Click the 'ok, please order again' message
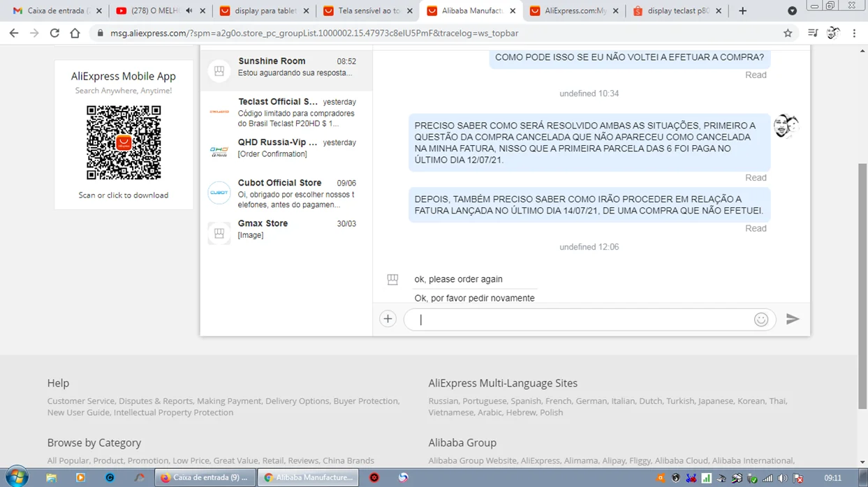 pyautogui.click(x=458, y=279)
